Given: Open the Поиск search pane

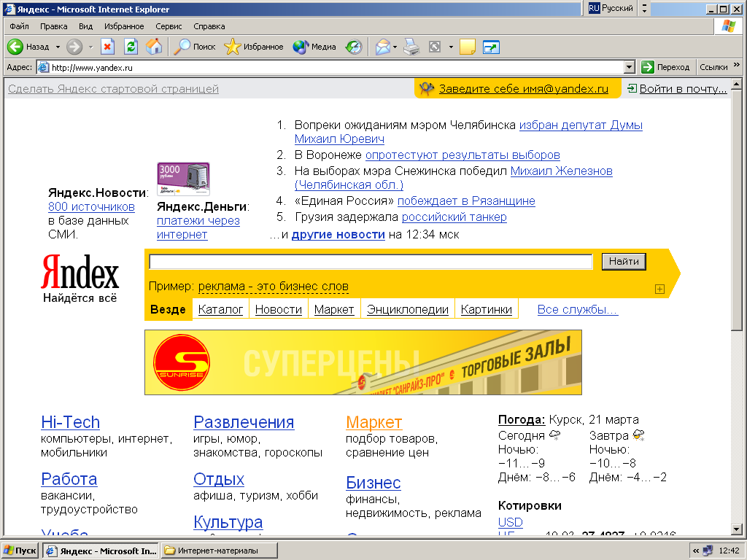Looking at the screenshot, I should pyautogui.click(x=194, y=47).
